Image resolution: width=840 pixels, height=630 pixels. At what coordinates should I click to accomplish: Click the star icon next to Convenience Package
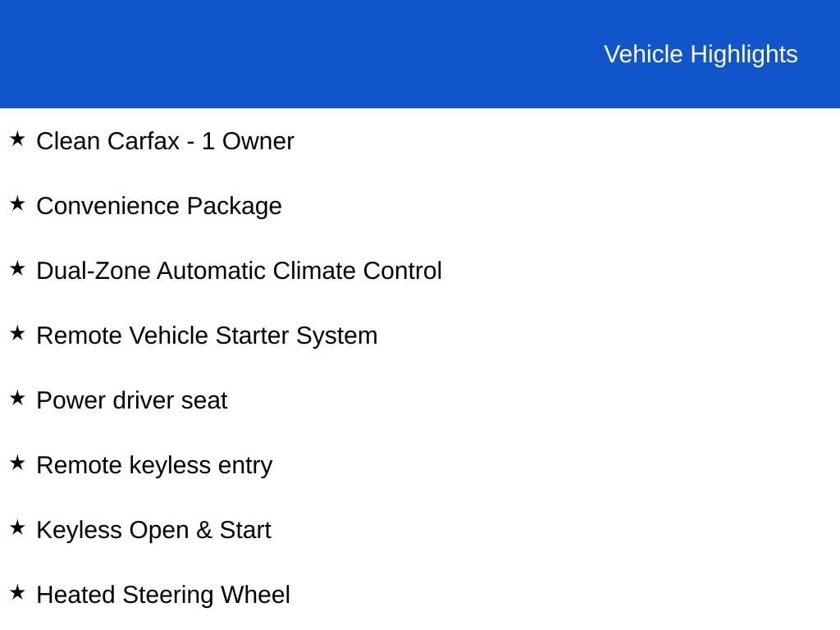17,203
